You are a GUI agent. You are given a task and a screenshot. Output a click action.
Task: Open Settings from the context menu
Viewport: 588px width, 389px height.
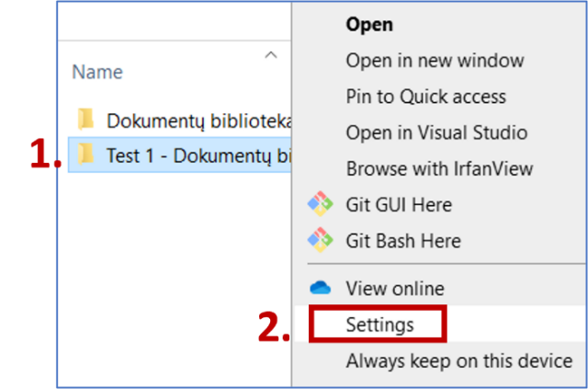(379, 325)
